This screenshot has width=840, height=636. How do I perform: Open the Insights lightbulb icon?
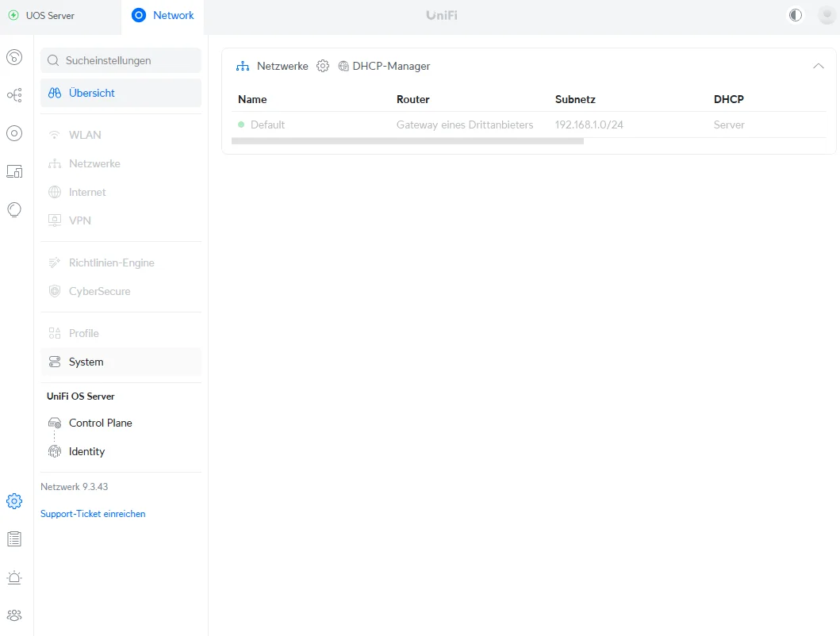[x=14, y=209]
